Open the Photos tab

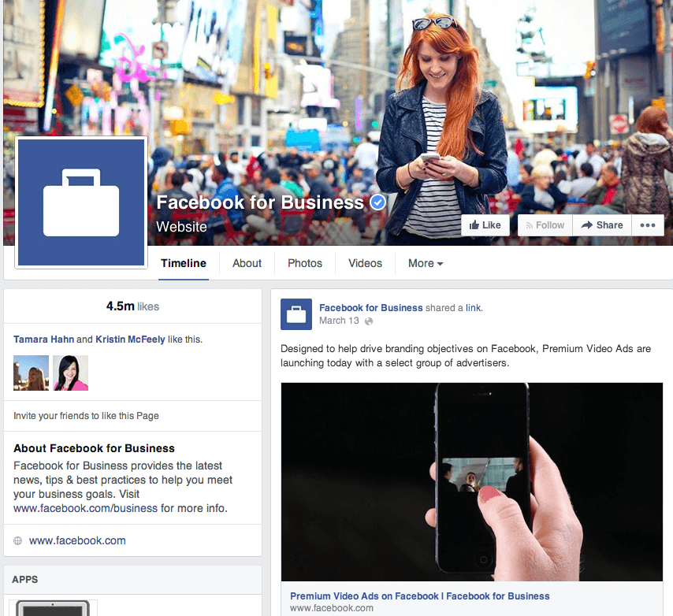305,263
